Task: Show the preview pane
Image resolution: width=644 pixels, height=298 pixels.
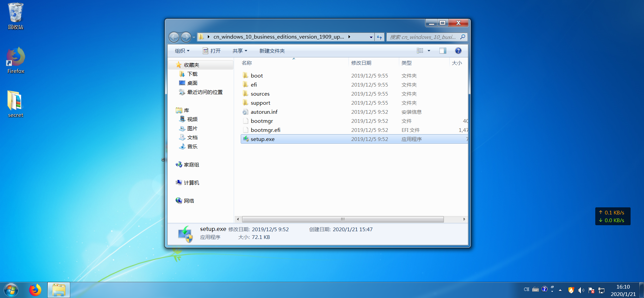Action: click(443, 51)
